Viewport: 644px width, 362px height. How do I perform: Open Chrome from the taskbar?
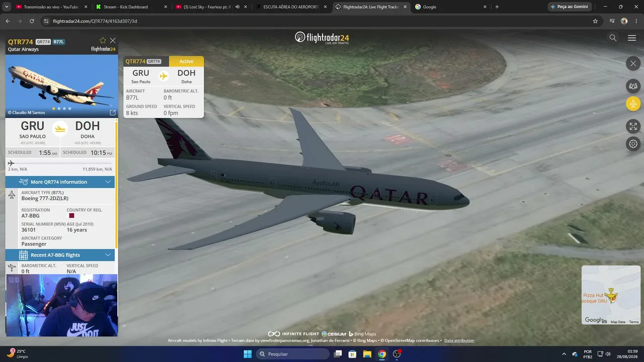(x=382, y=354)
